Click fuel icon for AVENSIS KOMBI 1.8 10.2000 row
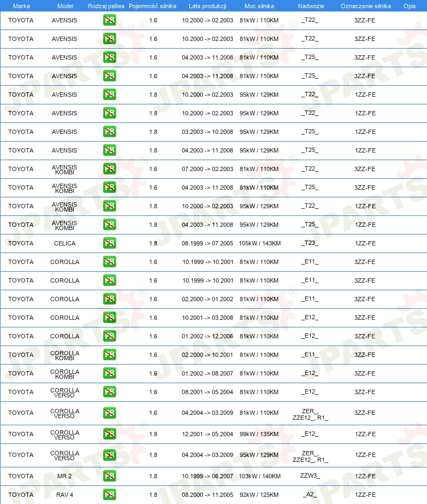Viewport: 427px width, 504px height. 109,206
